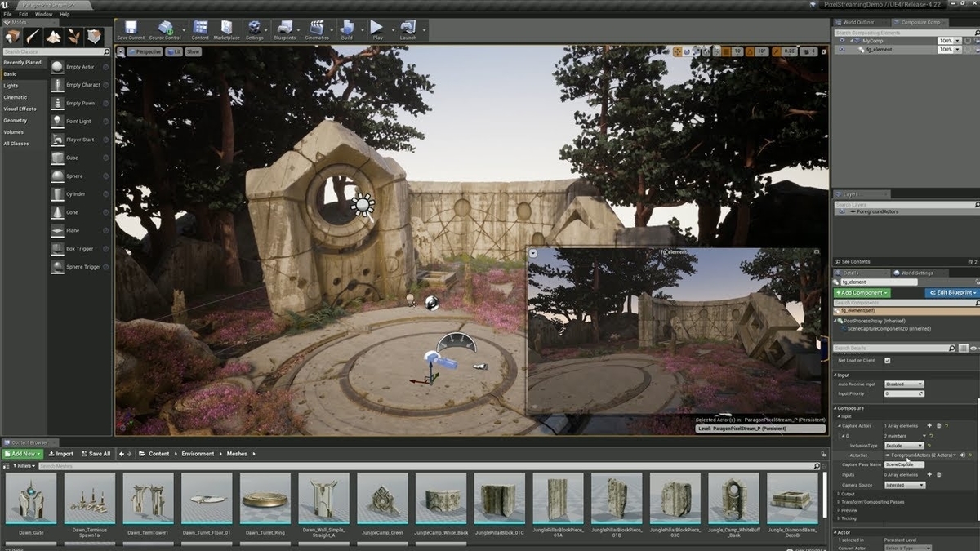Open the Settings toolbar icon

click(x=255, y=30)
